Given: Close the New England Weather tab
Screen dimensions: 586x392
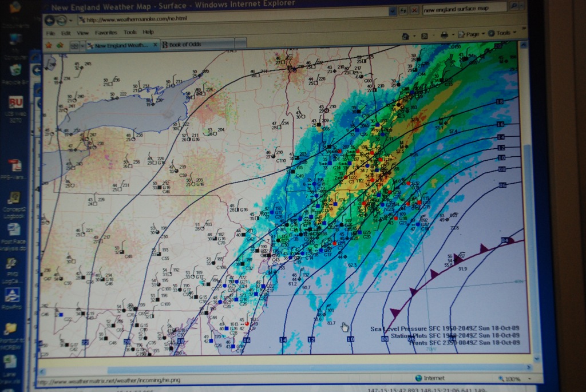Looking at the screenshot, I should [155, 45].
